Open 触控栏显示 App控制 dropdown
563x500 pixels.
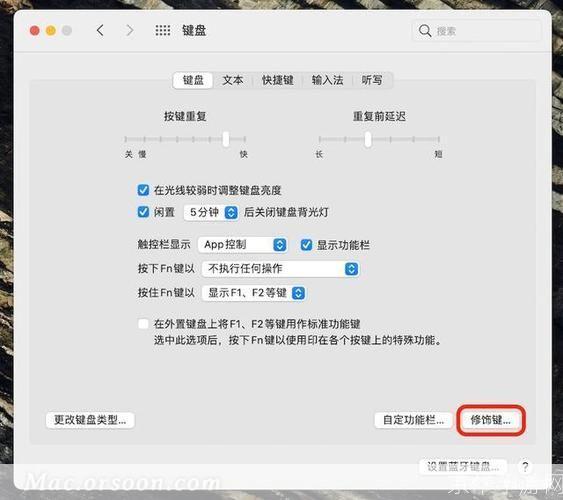tap(243, 245)
